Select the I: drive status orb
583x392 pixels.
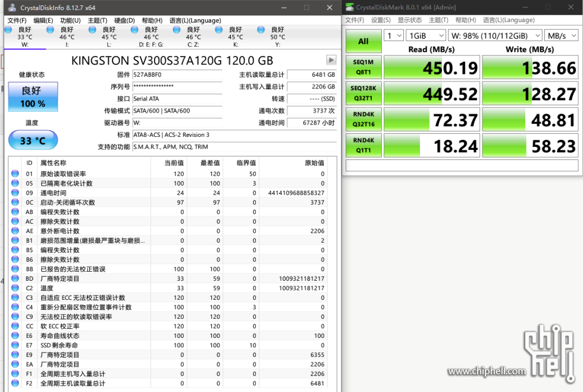pyautogui.click(x=50, y=30)
